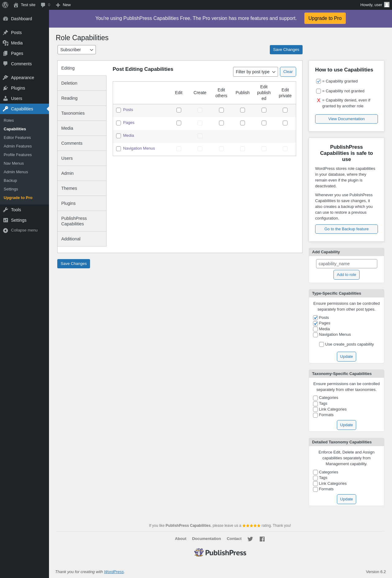The image size is (392, 578).
Task: Open Editor Features in the submenu
Action: (x=17, y=138)
